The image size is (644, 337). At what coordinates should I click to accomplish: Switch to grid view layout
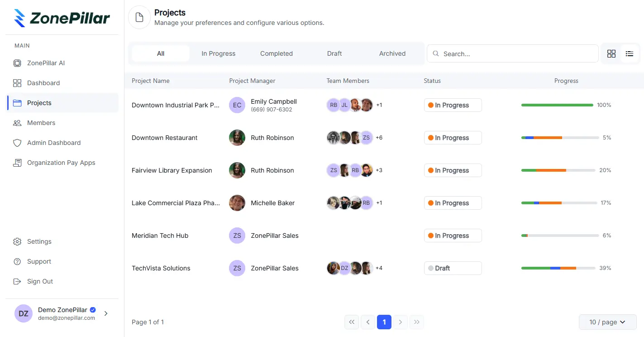pyautogui.click(x=611, y=53)
